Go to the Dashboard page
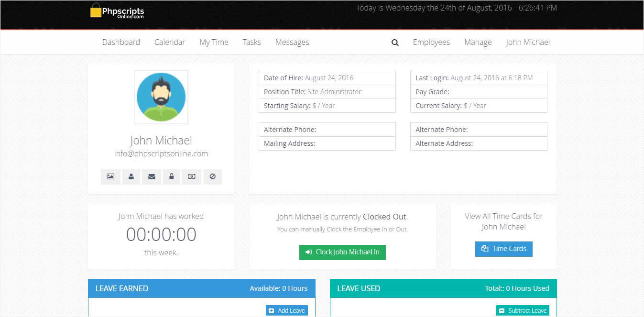This screenshot has width=644, height=317. tap(121, 42)
